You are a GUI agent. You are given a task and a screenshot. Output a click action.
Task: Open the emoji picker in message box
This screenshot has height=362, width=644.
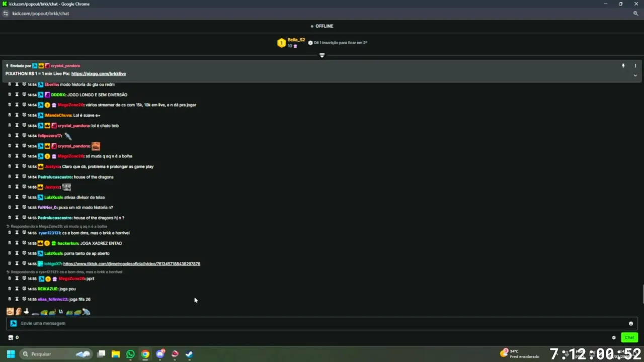pyautogui.click(x=631, y=323)
